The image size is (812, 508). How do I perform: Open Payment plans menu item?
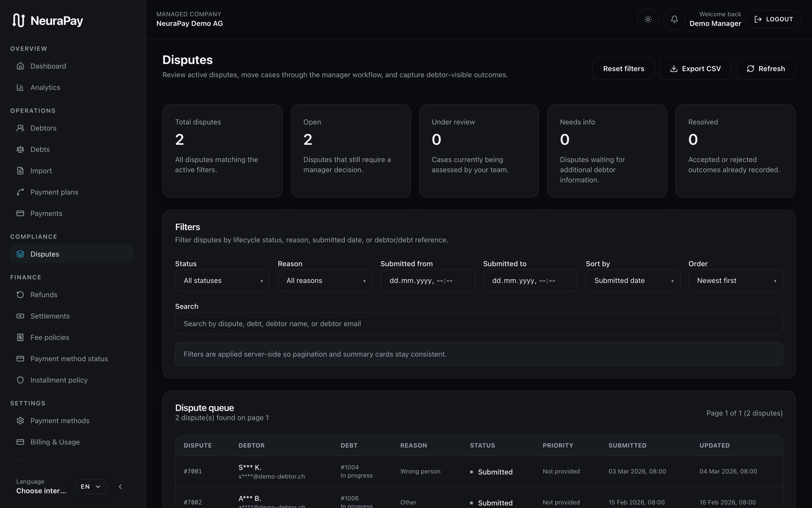click(x=72, y=192)
